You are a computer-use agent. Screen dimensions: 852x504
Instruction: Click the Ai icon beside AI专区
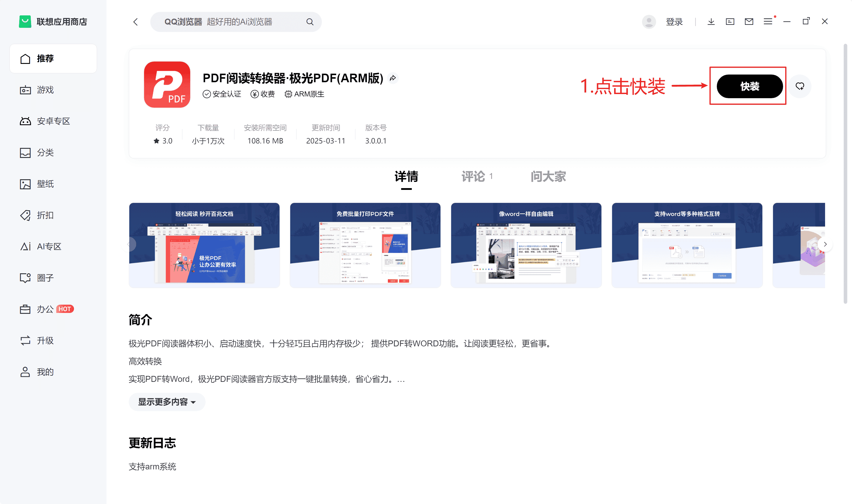25,247
